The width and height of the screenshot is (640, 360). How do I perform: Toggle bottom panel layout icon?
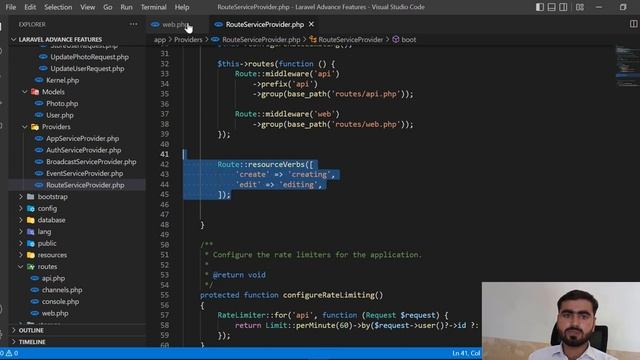coord(551,7)
